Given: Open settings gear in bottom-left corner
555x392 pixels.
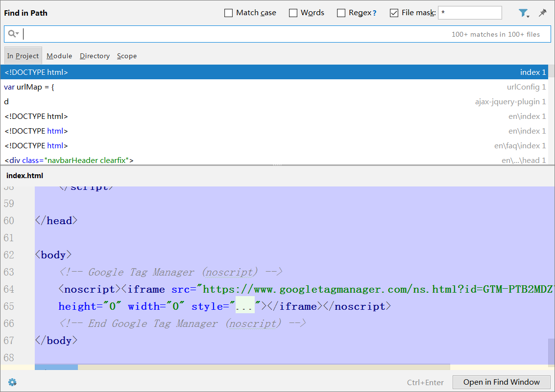Looking at the screenshot, I should pos(12,382).
